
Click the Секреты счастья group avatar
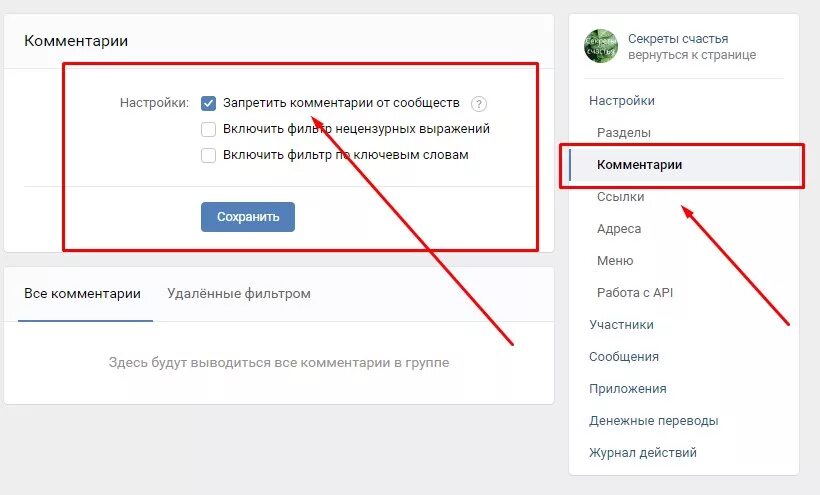coord(601,46)
